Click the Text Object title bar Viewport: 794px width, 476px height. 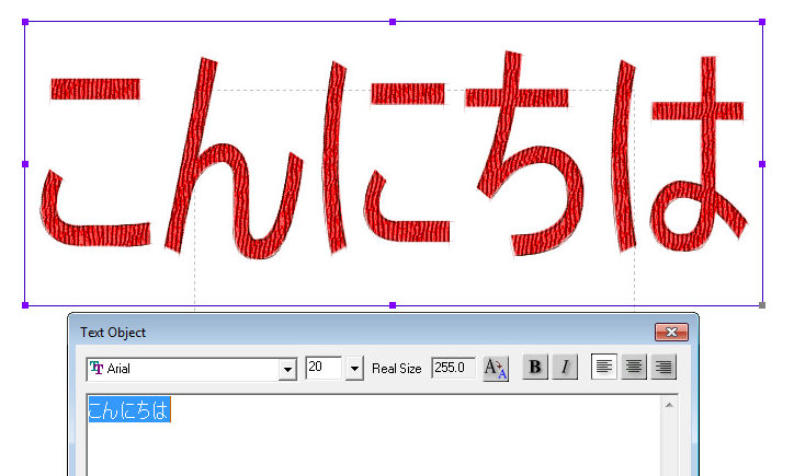(383, 332)
